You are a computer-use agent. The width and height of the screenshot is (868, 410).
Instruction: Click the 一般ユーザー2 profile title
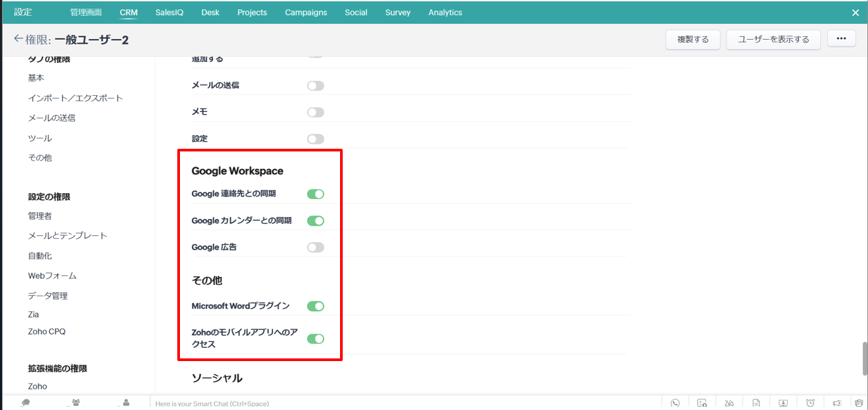91,40
